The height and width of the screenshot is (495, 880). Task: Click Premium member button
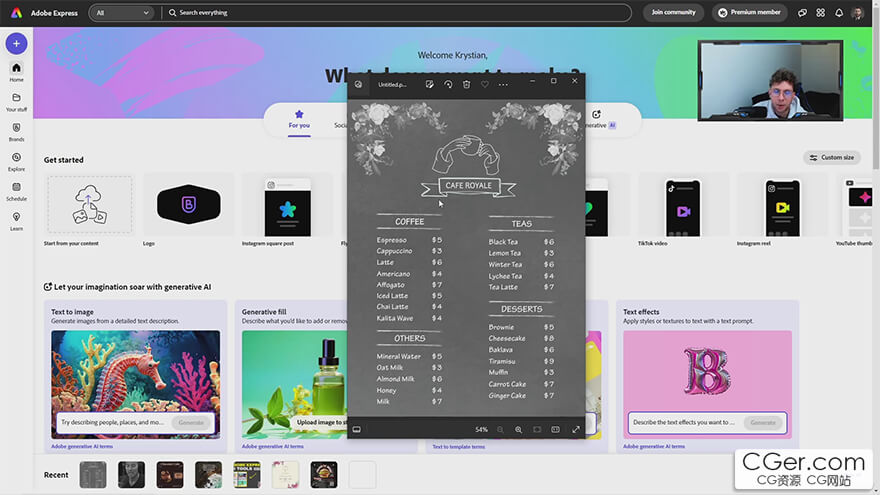750,12
